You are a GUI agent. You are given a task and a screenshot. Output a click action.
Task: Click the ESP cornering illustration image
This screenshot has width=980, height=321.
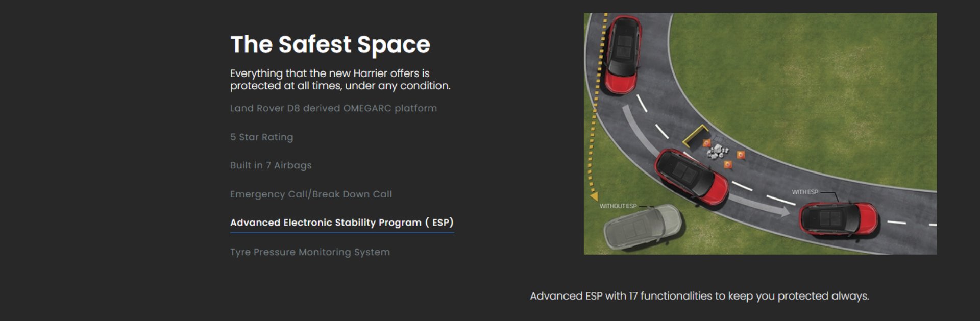760,134
